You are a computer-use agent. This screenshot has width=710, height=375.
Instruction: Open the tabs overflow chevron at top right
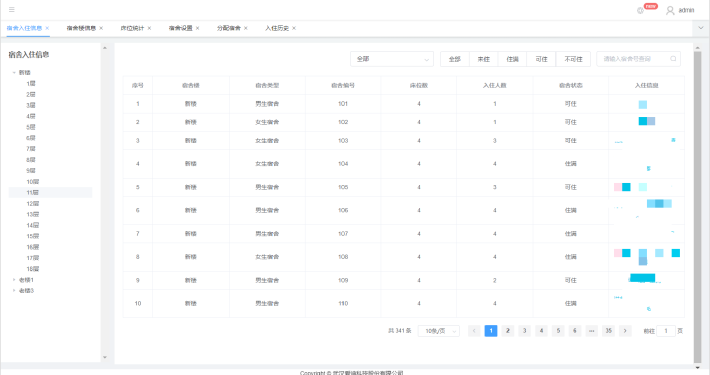(701, 28)
